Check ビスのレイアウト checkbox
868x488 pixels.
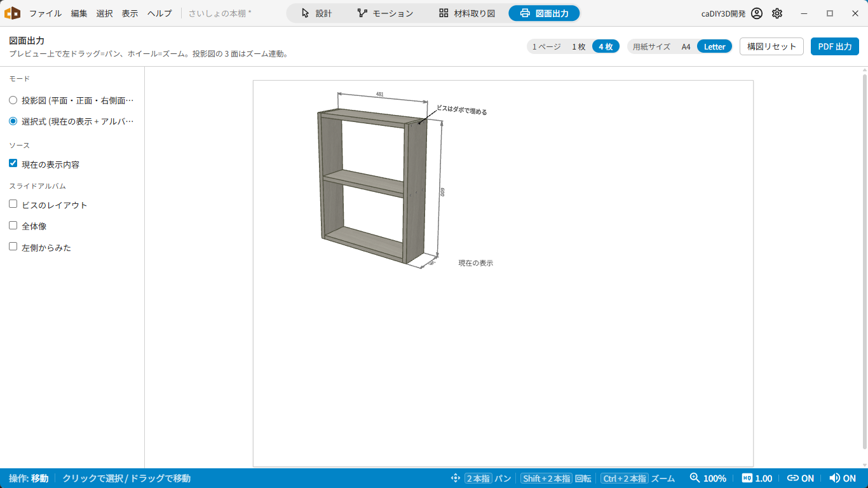[x=13, y=205]
